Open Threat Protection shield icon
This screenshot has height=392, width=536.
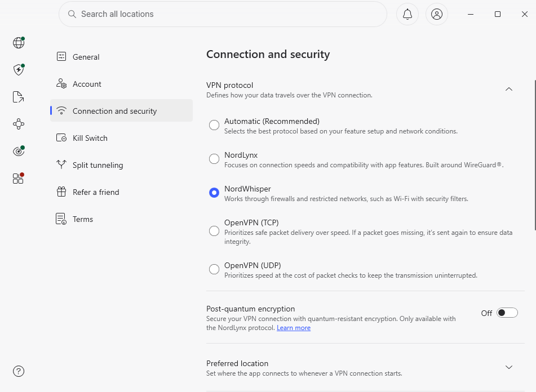[19, 70]
